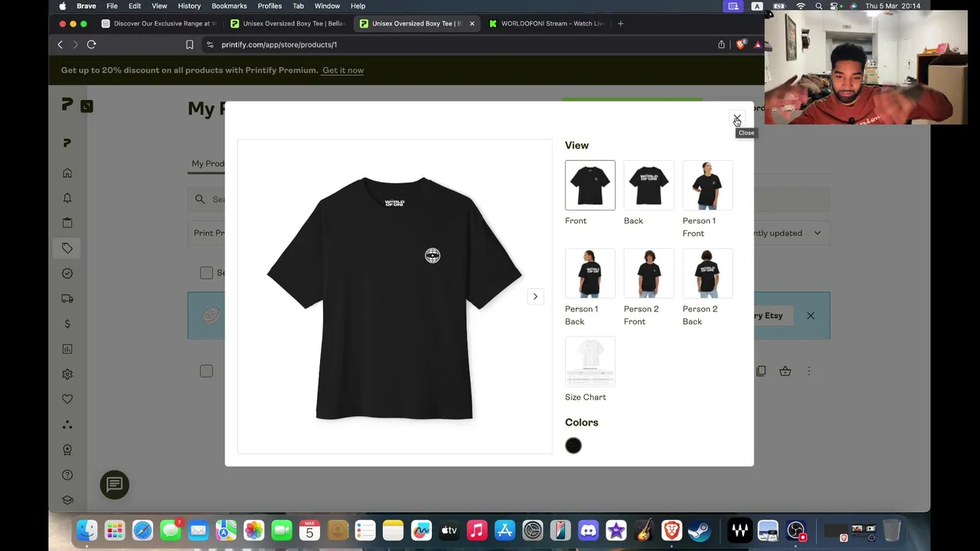Switch to the WORLDOFONI Stream tab

click(x=546, y=23)
